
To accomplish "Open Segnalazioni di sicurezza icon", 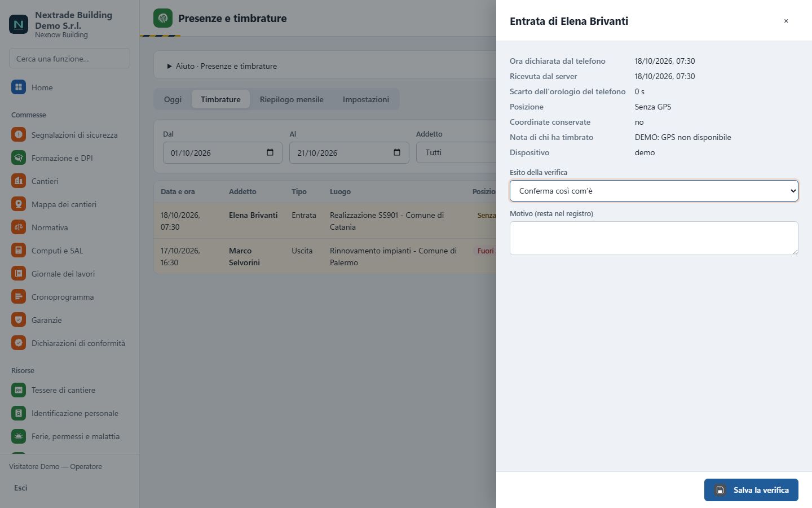I will click(19, 135).
